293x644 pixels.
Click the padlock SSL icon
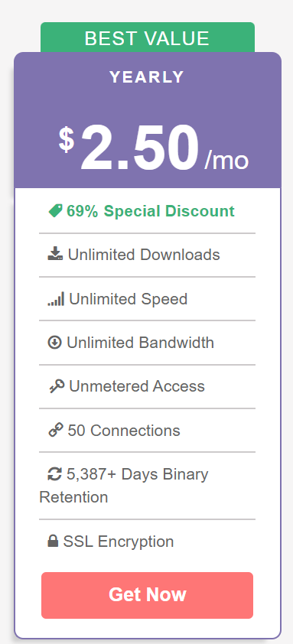(x=53, y=542)
